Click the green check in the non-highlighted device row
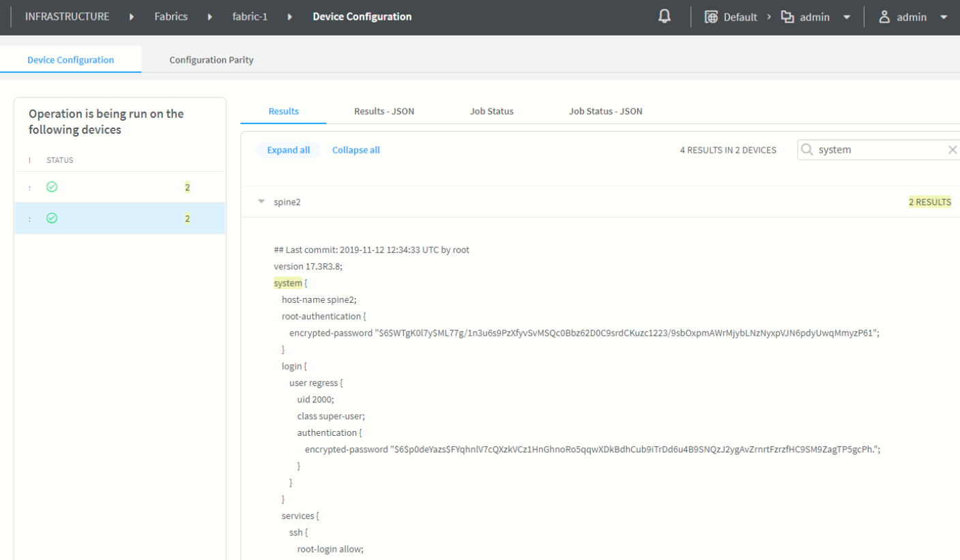The image size is (960, 560). coord(52,187)
